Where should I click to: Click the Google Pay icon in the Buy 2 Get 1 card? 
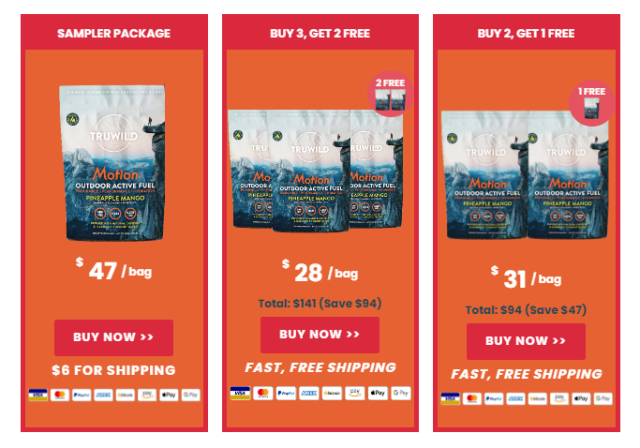click(x=603, y=398)
